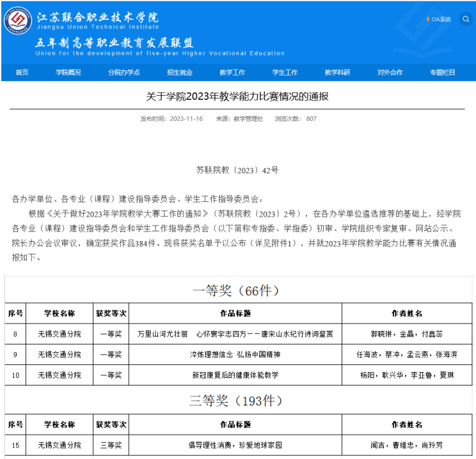
Task: Go to the 首页 menu item
Action: pyautogui.click(x=22, y=72)
